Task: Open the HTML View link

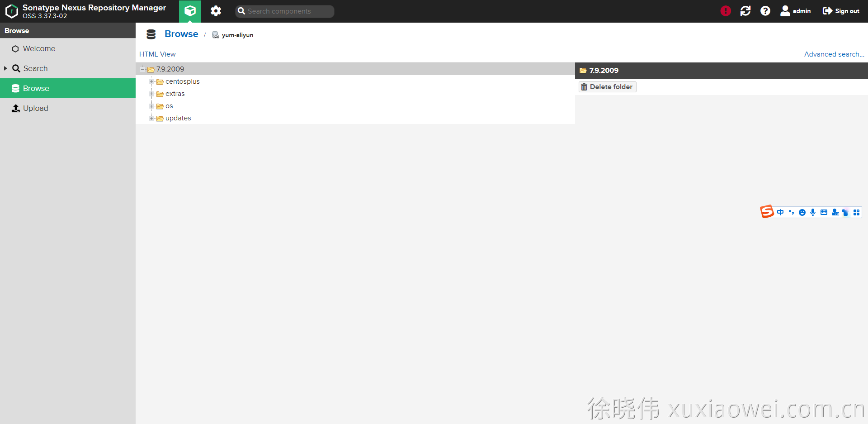Action: (157, 54)
